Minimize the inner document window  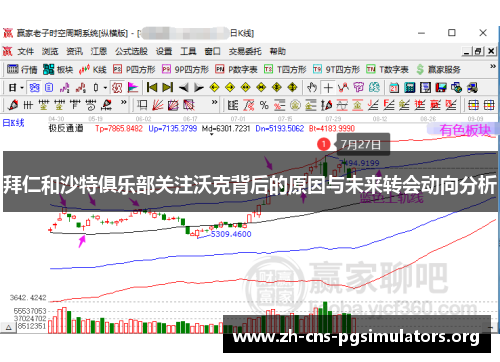(467, 51)
